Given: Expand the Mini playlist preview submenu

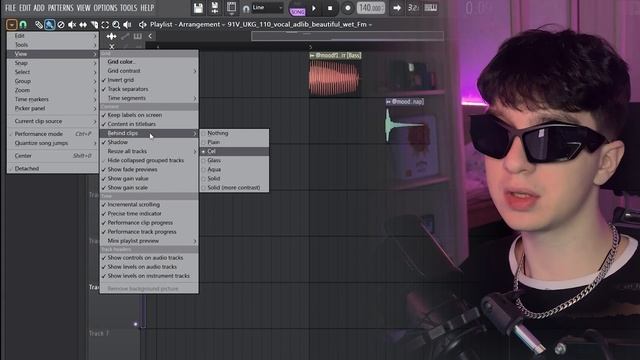Looking at the screenshot, I should (x=149, y=241).
